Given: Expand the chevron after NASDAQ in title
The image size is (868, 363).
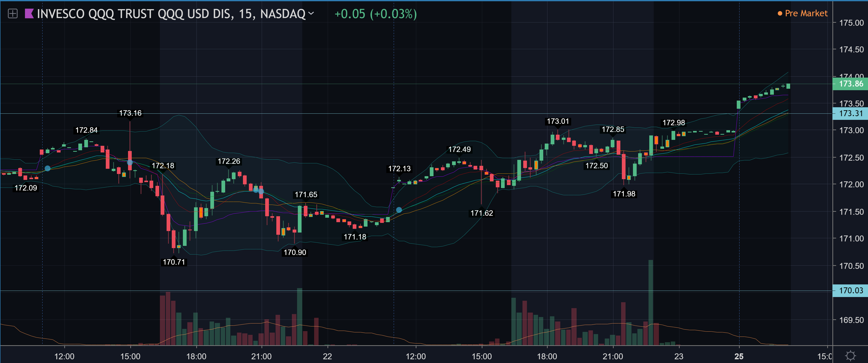Looking at the screenshot, I should (311, 14).
